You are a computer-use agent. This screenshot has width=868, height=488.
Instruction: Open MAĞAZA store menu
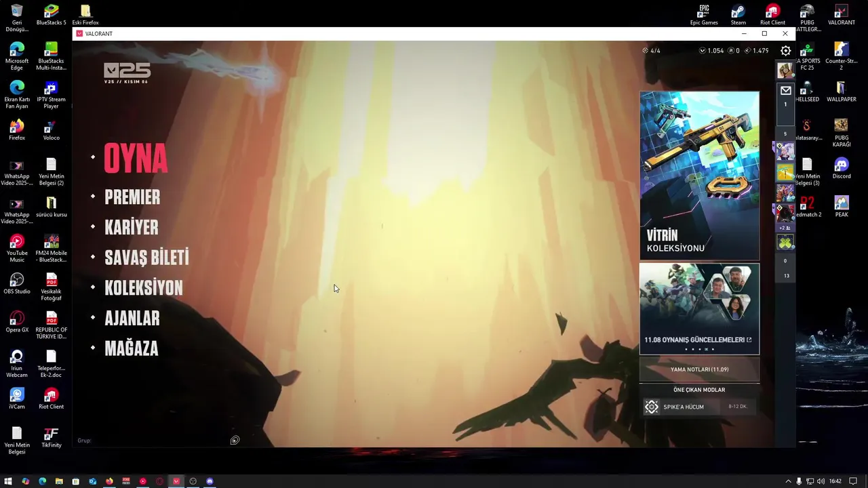[132, 348]
